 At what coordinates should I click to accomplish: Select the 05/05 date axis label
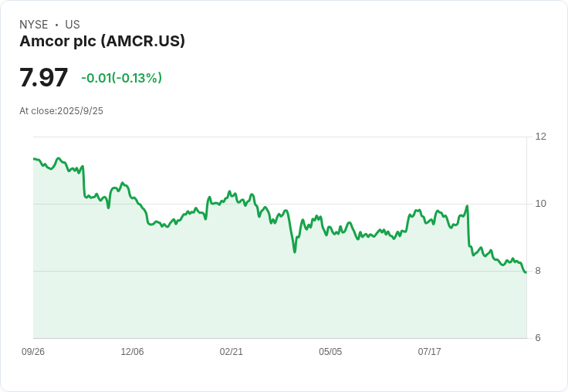click(x=330, y=352)
